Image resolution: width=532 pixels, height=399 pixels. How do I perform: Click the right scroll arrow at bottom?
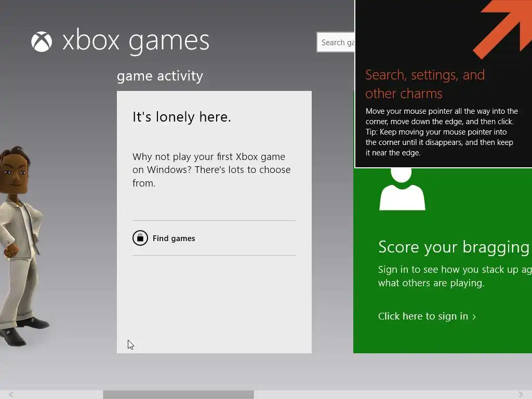coord(521,394)
